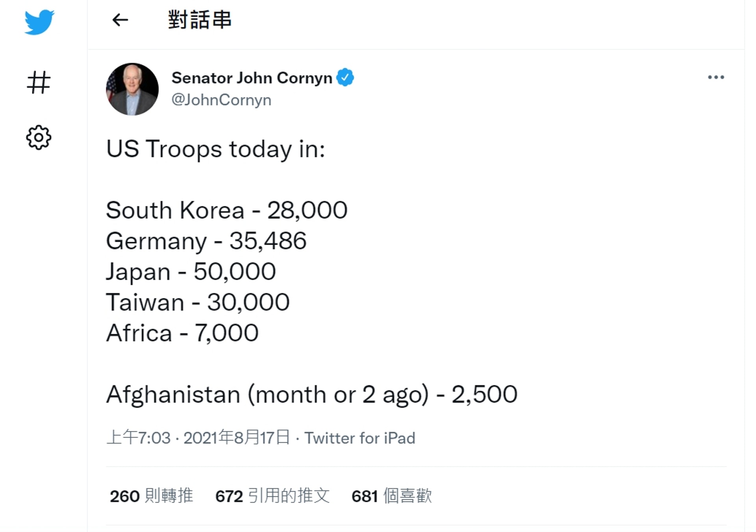This screenshot has height=532, width=756.
Task: Open the Settings gear icon
Action: 39,137
